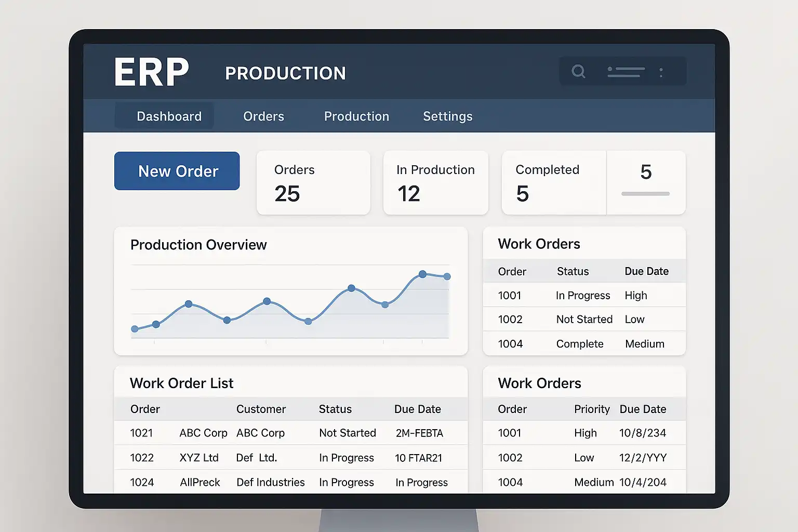This screenshot has height=532, width=798.
Task: Open the list lines icon in header
Action: pyautogui.click(x=626, y=72)
